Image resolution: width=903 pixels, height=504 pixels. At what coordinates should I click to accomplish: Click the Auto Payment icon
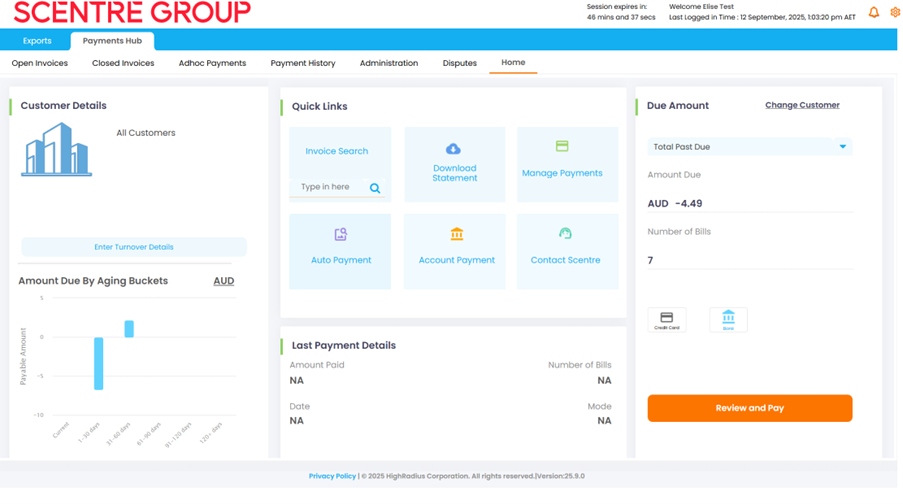pos(341,234)
